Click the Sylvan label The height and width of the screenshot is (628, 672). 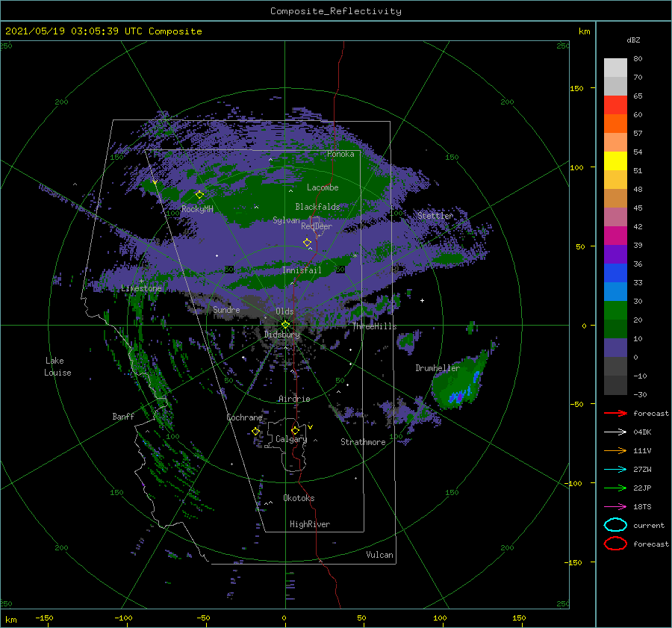286,220
